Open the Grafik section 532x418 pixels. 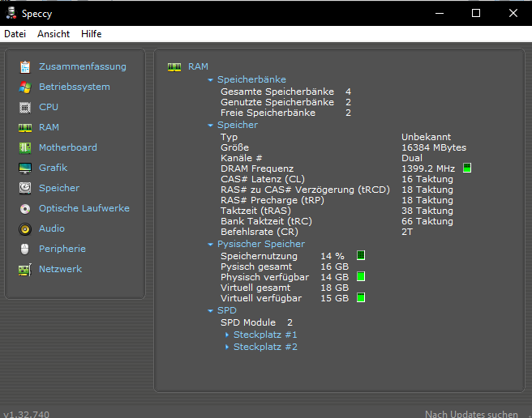tap(53, 168)
